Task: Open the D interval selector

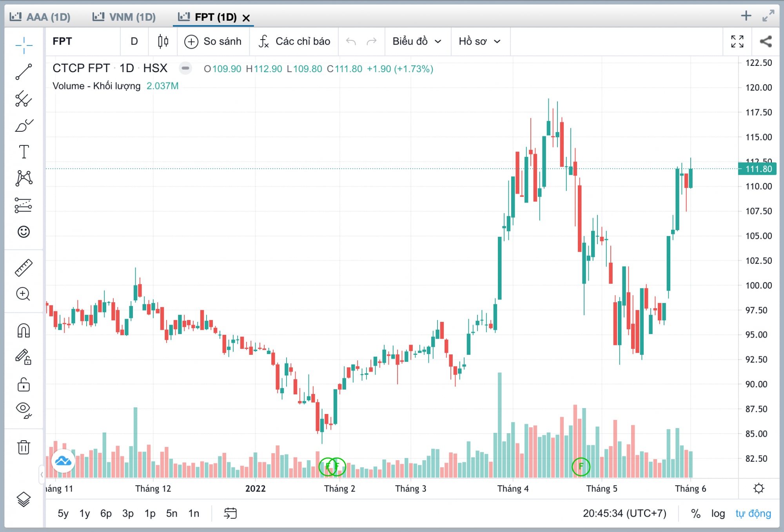Action: coord(134,41)
